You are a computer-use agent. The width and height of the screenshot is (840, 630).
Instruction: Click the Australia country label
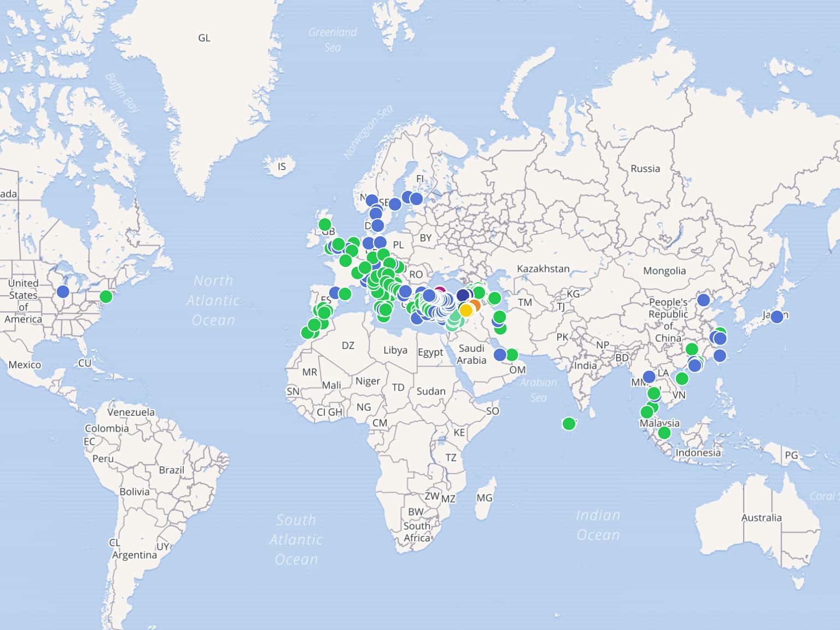(x=761, y=517)
